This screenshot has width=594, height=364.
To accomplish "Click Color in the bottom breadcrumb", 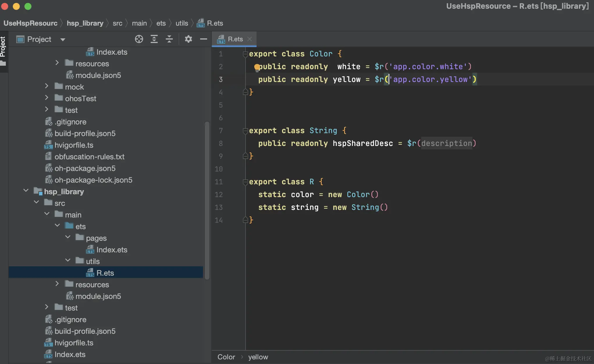I will [226, 357].
